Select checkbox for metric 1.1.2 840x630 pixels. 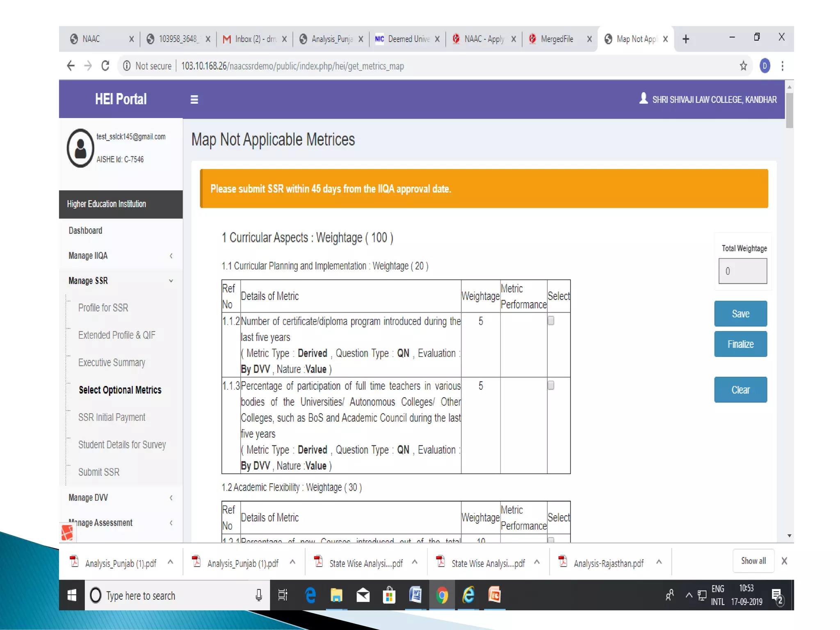click(551, 321)
